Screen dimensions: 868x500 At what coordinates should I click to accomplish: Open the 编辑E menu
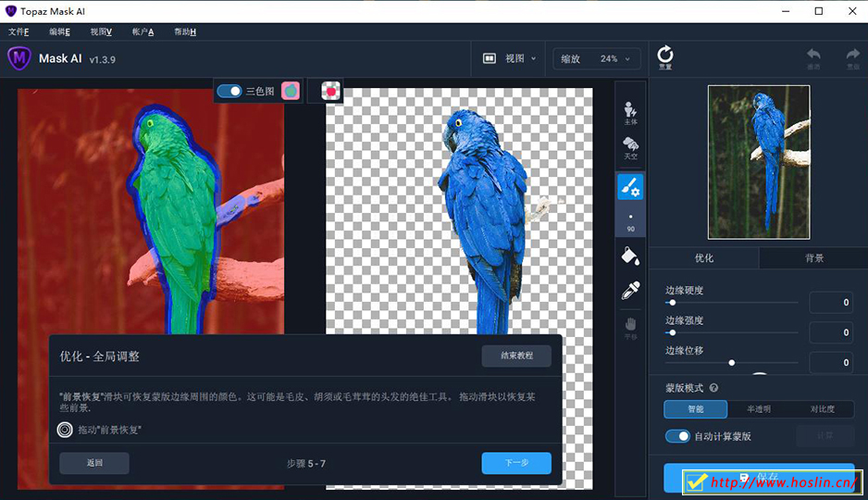click(x=60, y=31)
